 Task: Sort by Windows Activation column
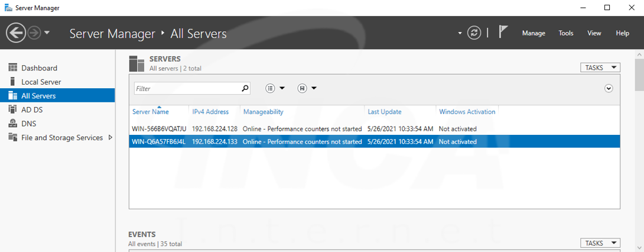467,112
